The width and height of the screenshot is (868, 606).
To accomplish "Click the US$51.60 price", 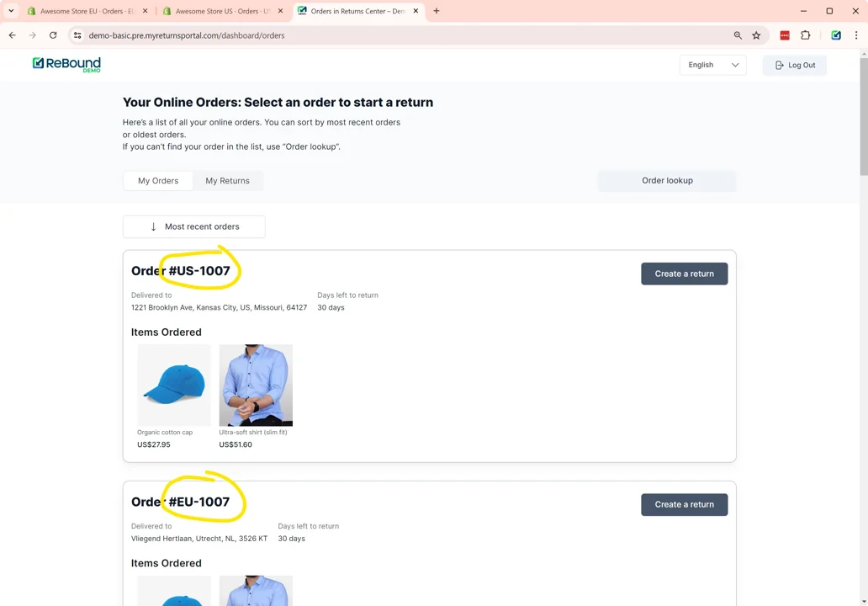I will [x=236, y=444].
